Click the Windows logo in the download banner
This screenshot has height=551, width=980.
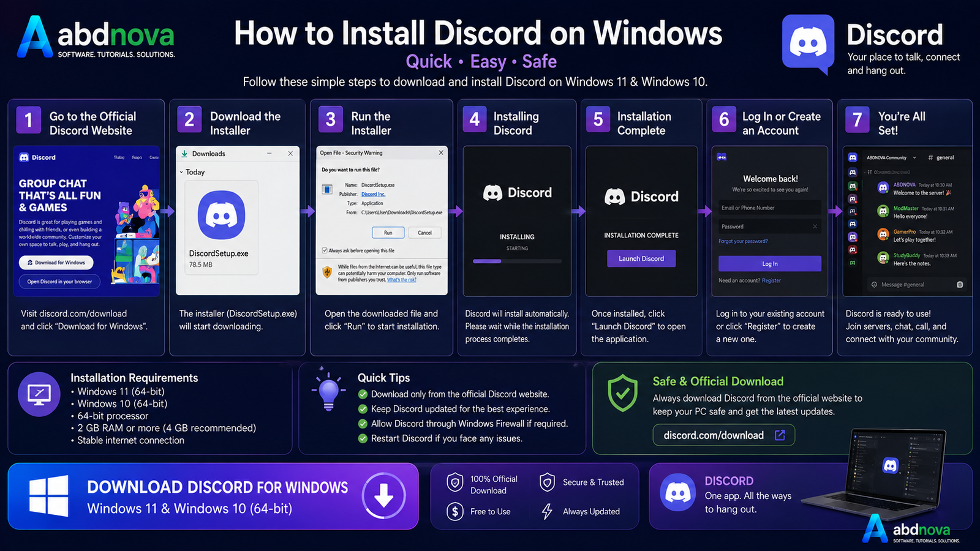click(48, 496)
